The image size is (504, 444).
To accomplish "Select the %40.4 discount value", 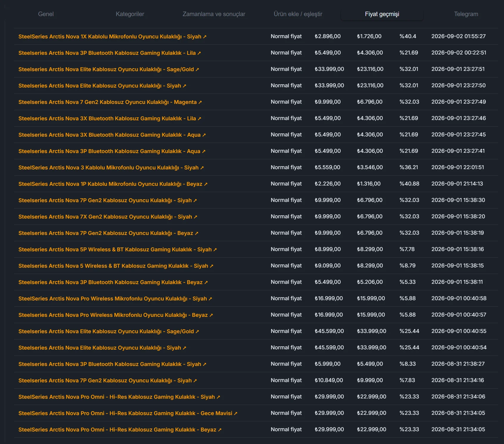I will pyautogui.click(x=408, y=36).
